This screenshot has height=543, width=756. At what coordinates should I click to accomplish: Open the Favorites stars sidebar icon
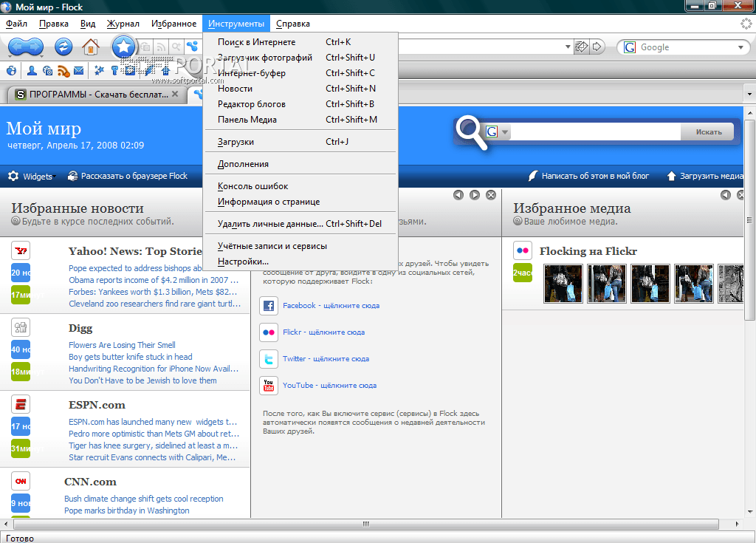pos(100,71)
